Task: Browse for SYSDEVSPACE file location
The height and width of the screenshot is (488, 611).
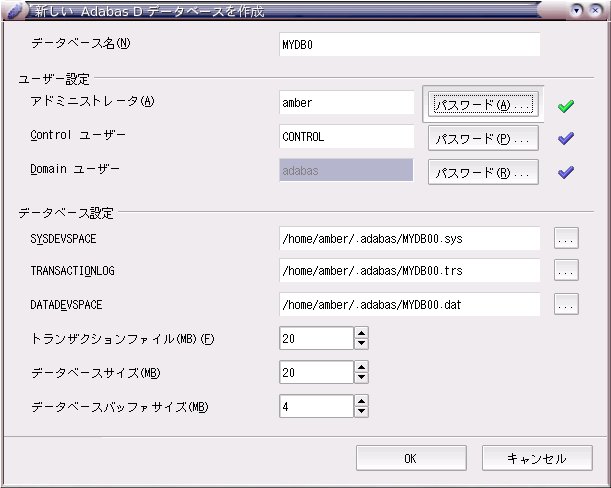Action: 566,238
